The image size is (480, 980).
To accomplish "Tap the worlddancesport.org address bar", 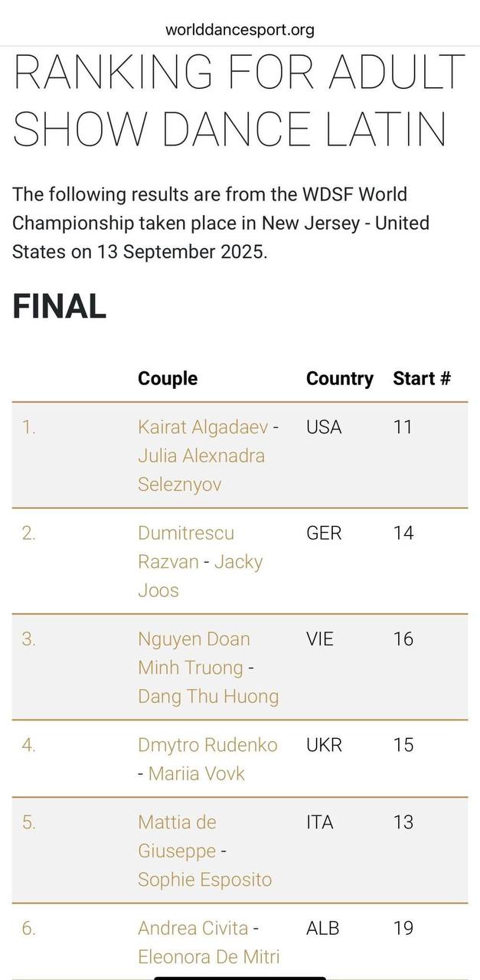I will pos(240,30).
